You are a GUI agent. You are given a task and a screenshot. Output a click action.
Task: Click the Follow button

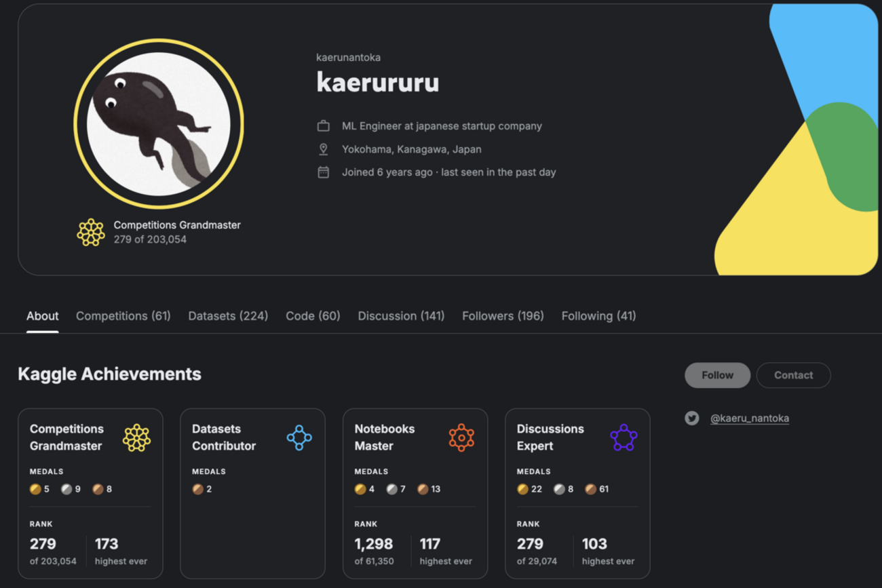click(x=717, y=375)
